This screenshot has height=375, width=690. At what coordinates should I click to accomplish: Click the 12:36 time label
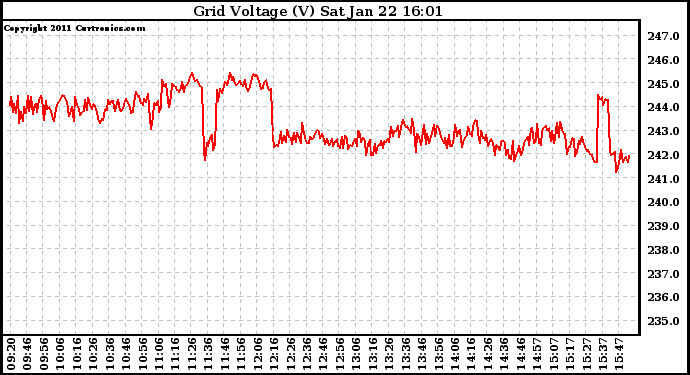coord(307,354)
